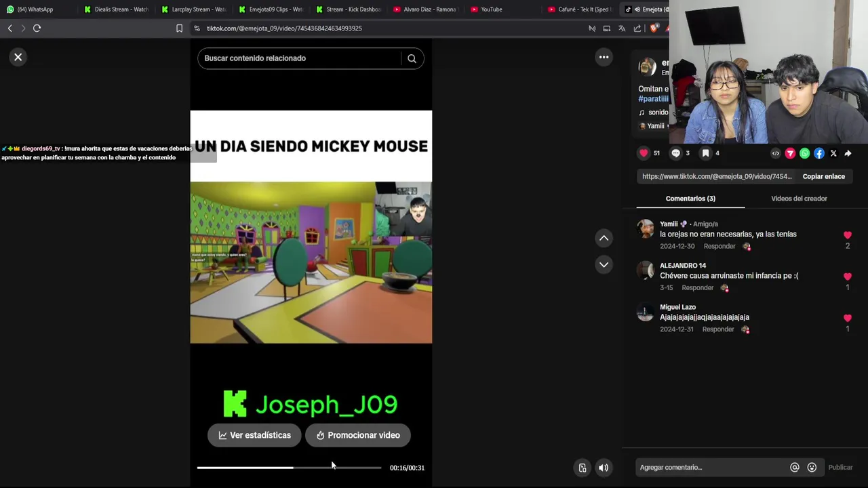Viewport: 868px width, 488px height.
Task: Go to previous video with up arrow
Action: tap(604, 238)
